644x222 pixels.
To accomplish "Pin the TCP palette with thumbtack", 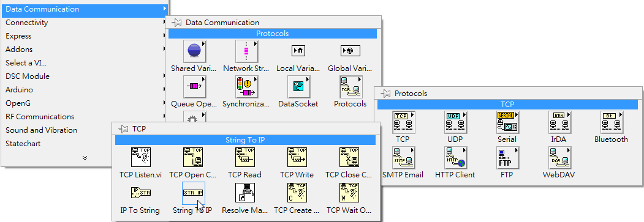I will 123,128.
